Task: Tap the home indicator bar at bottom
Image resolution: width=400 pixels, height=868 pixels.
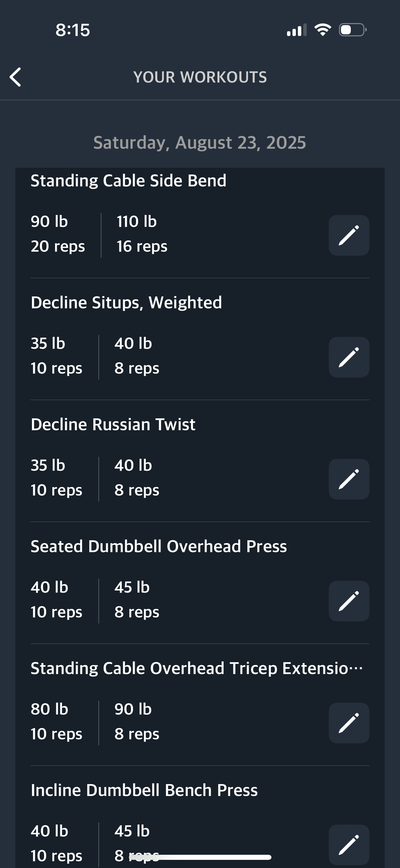Action: 200,857
